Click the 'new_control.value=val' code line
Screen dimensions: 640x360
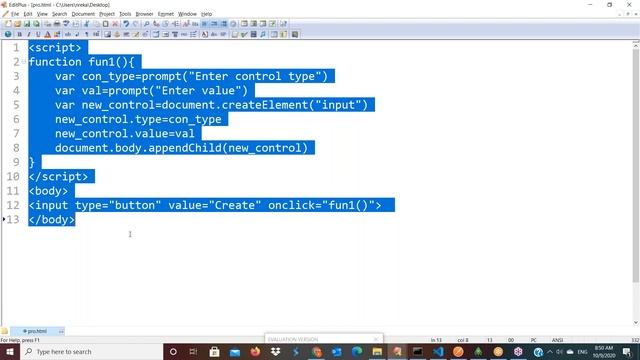coord(125,133)
